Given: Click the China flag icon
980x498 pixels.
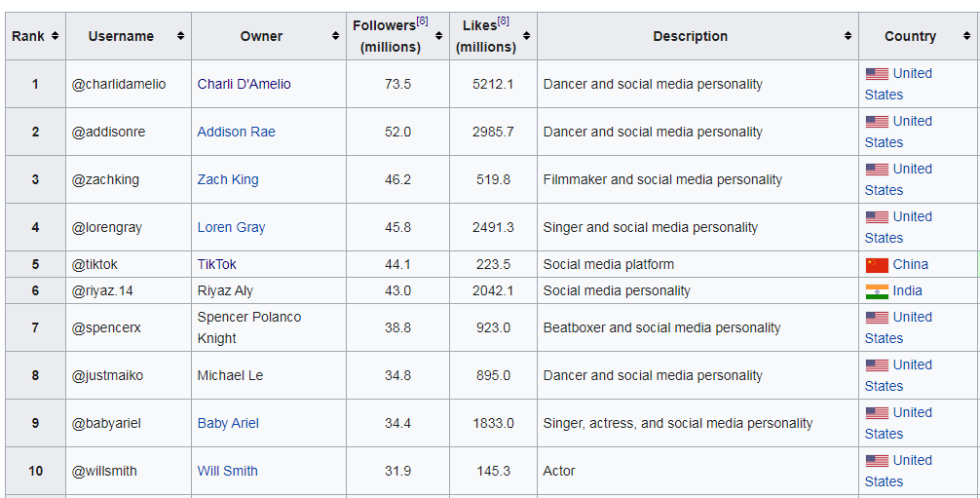Looking at the screenshot, I should [877, 265].
